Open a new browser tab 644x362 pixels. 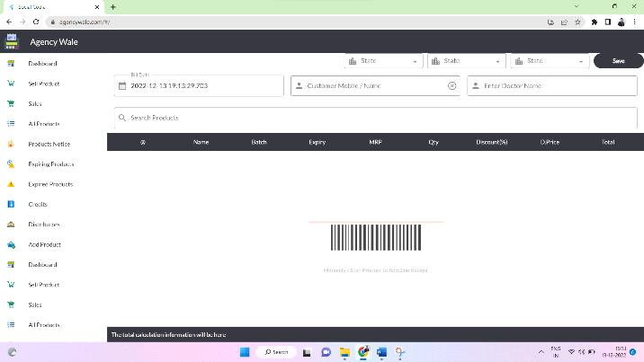tap(113, 7)
